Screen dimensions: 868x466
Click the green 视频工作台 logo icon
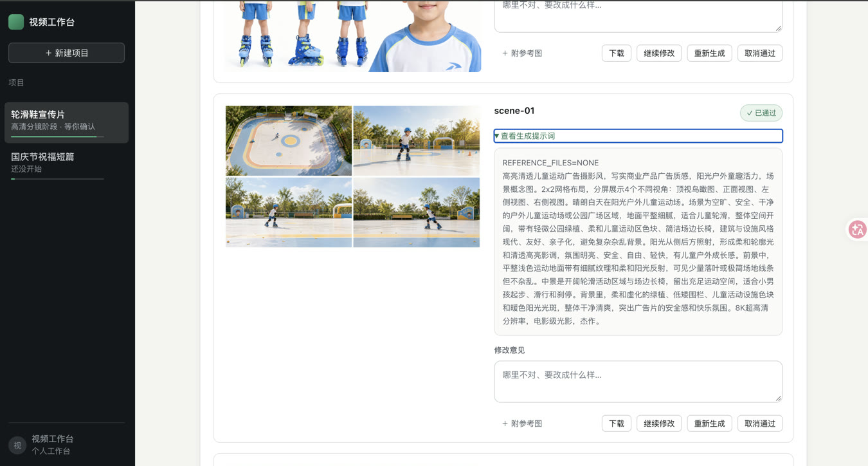(x=16, y=22)
